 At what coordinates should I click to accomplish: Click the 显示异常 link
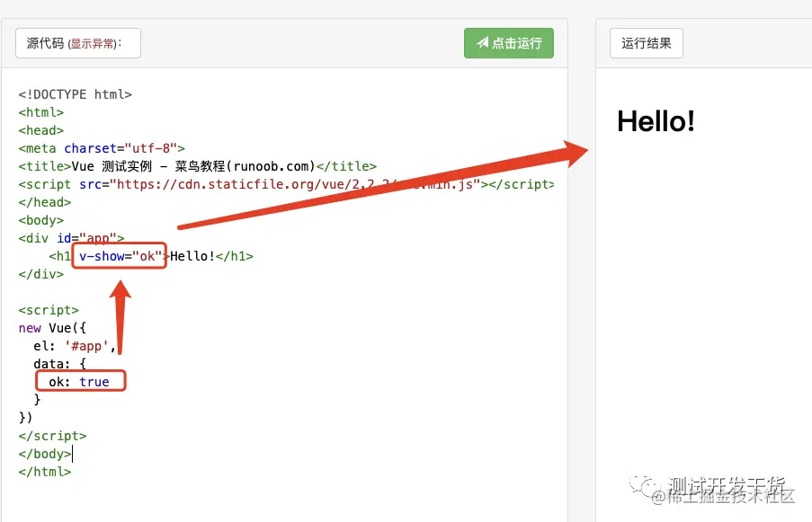pyautogui.click(x=93, y=43)
